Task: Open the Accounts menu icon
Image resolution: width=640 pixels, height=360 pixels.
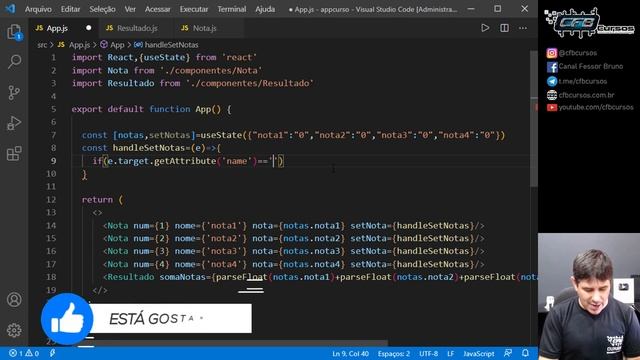Action: (14, 300)
